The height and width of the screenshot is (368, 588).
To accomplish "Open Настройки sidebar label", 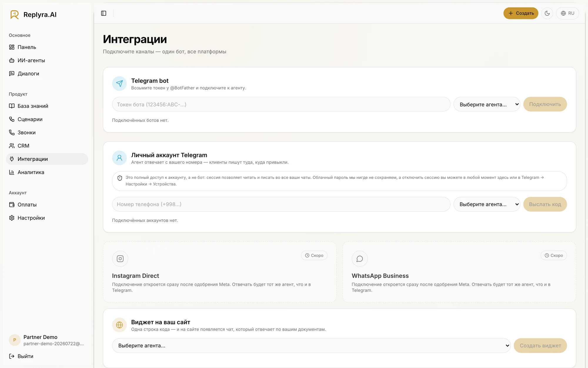I will [31, 218].
